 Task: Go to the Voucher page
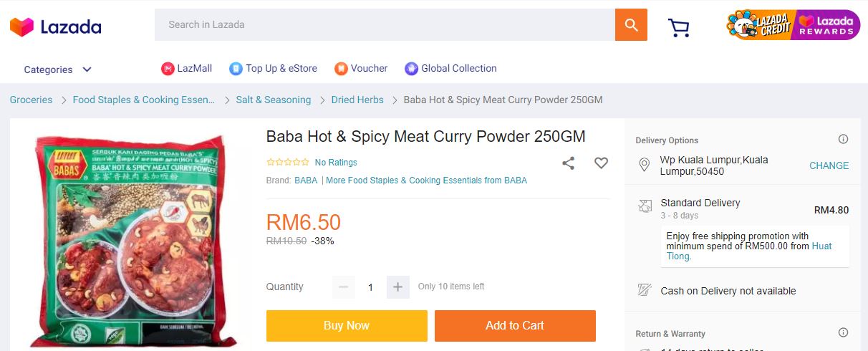point(361,69)
